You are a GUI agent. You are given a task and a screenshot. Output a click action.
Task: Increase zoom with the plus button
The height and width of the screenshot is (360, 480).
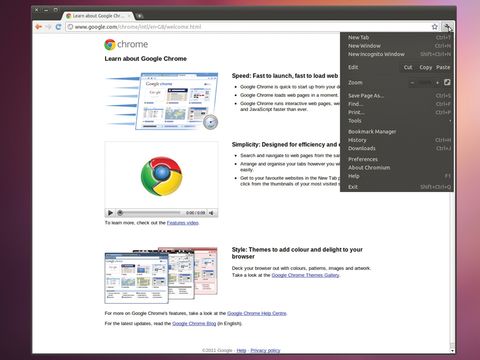coord(437,82)
